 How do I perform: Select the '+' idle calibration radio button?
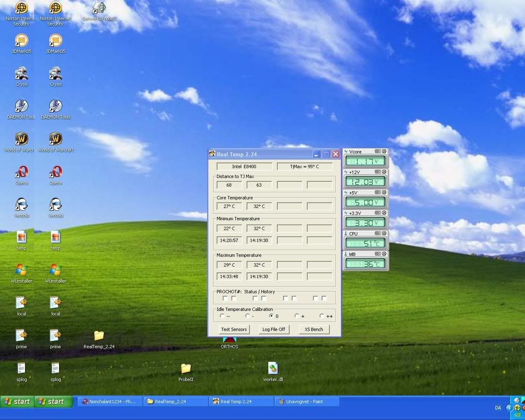(x=297, y=316)
